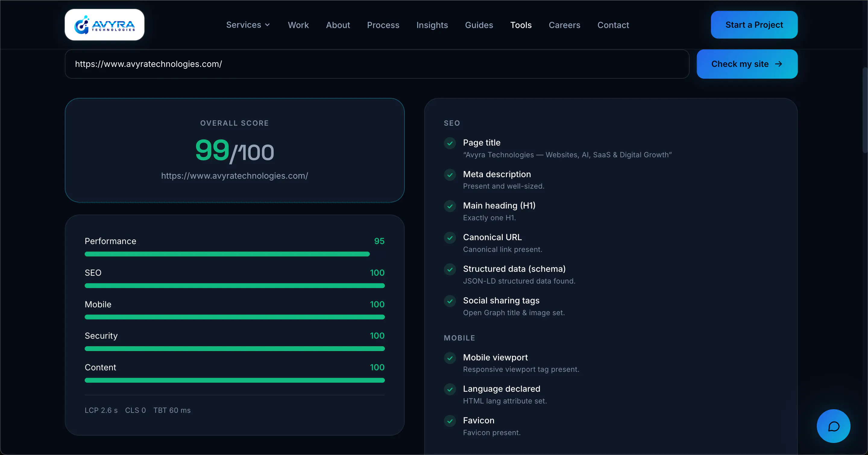
Task: Click the Avyra Technologies logo
Action: click(105, 25)
